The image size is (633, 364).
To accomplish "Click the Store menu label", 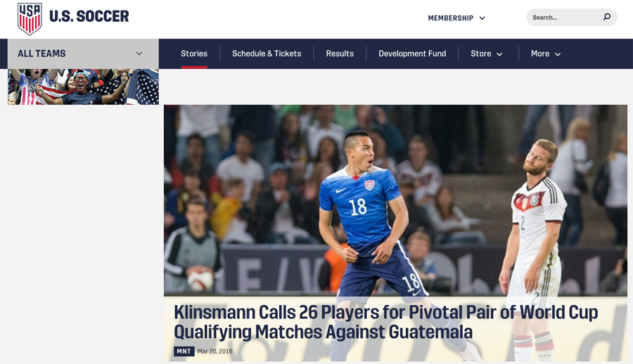I will pos(481,53).
